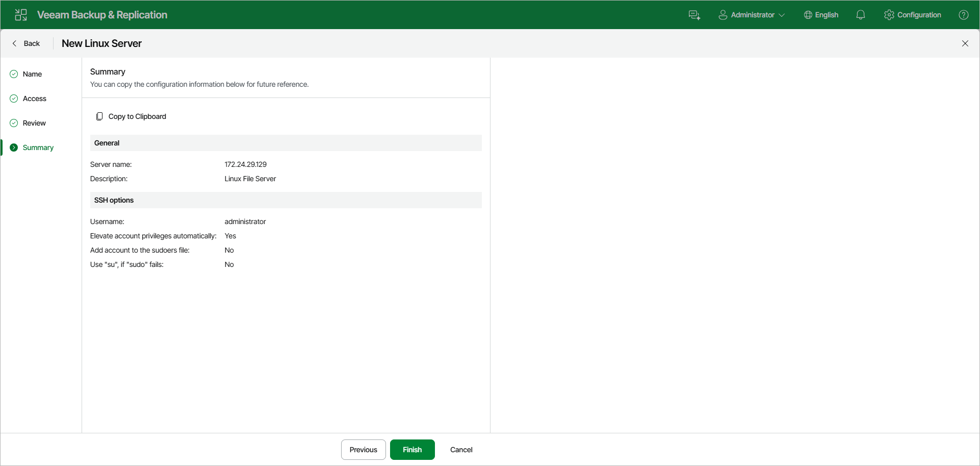
Task: Go to the Review wizard step
Action: coord(34,123)
